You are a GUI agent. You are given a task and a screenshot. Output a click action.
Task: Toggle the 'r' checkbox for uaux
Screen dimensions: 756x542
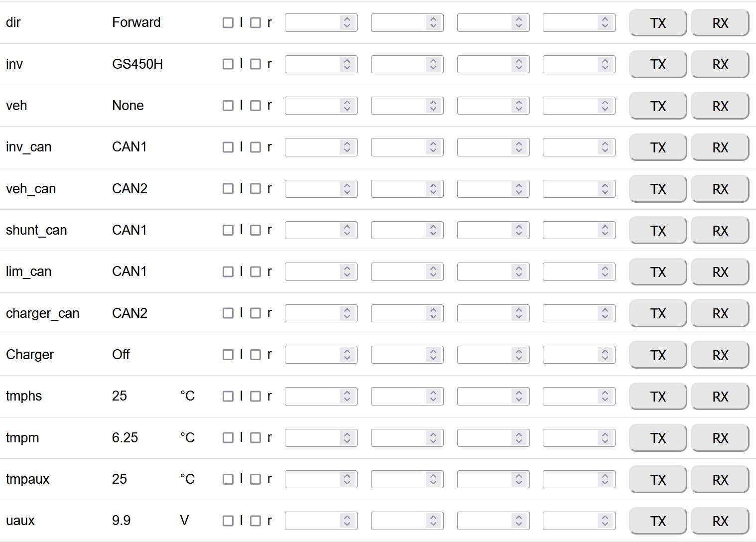[x=255, y=521]
